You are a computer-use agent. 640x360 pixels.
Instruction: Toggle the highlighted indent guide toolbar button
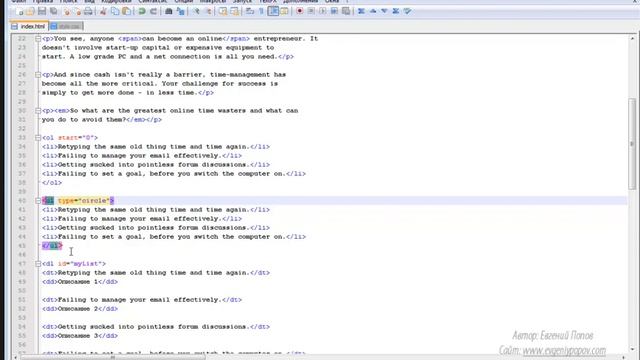click(273, 11)
